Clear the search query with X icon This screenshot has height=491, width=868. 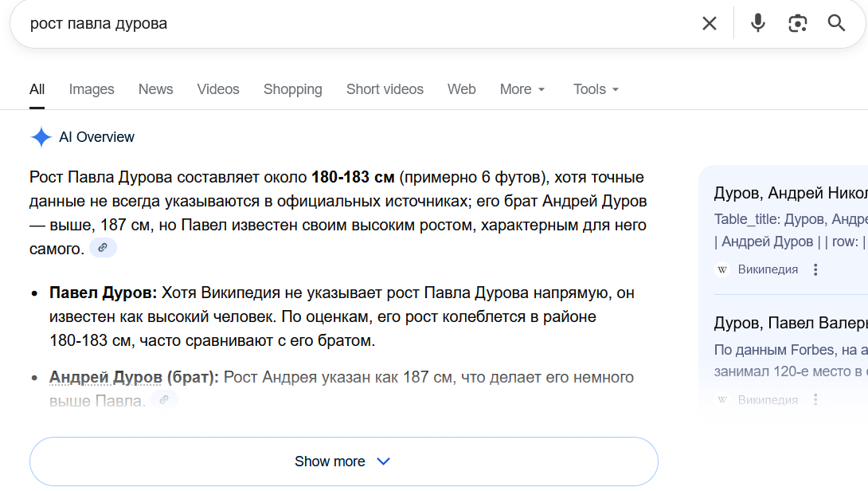pyautogui.click(x=709, y=23)
